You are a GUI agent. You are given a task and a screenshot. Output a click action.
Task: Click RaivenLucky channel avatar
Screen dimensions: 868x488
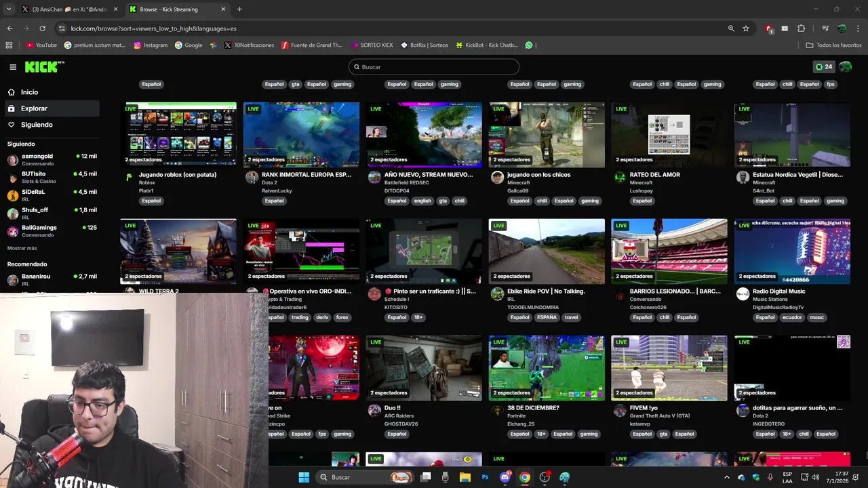[x=252, y=178]
